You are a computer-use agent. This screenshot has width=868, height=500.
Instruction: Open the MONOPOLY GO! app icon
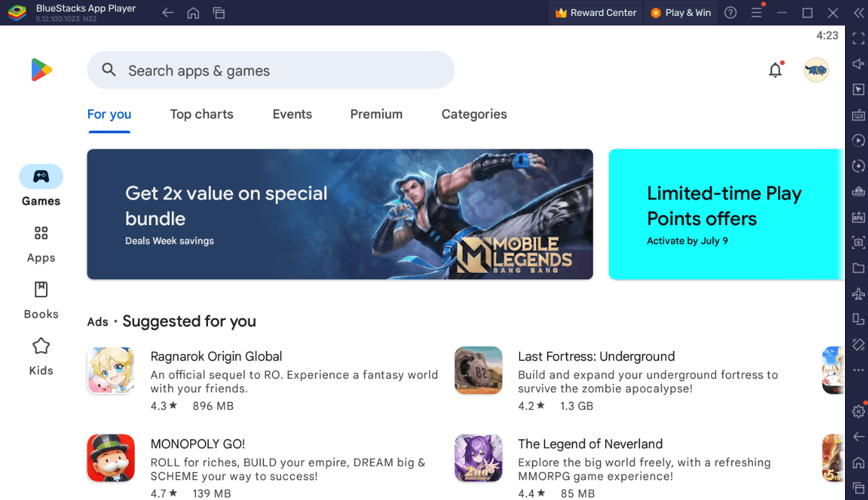(x=110, y=458)
